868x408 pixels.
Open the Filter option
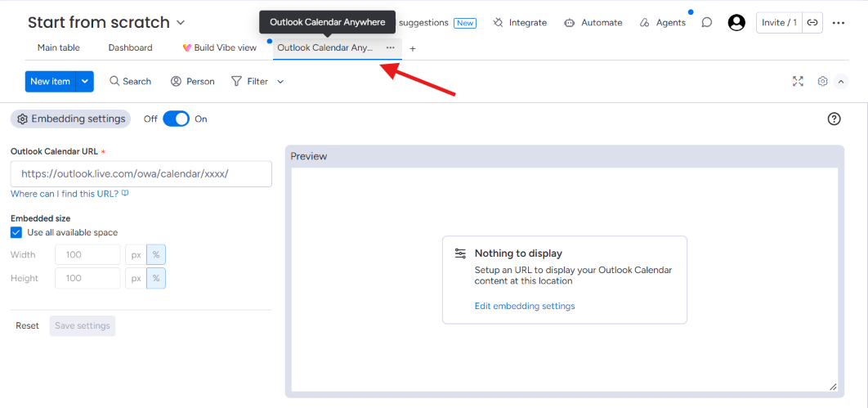(x=249, y=82)
